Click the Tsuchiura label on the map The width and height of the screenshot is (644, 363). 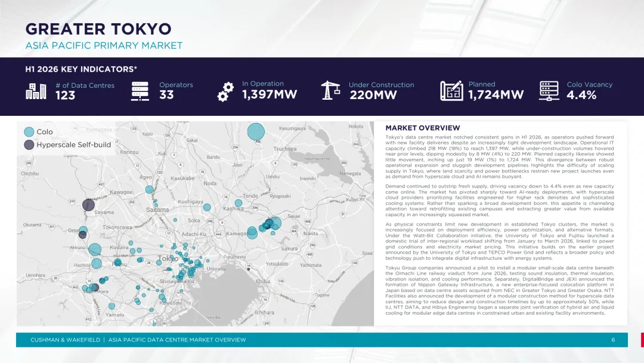[x=284, y=149]
